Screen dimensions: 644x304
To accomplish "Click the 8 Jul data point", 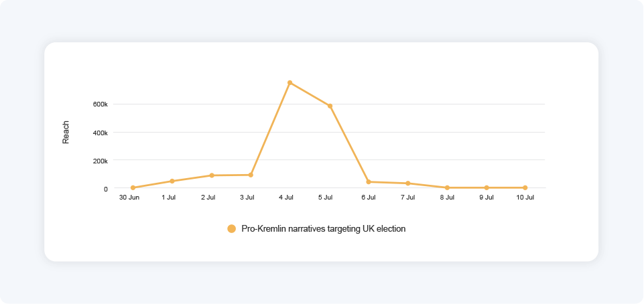I will click(x=447, y=187).
